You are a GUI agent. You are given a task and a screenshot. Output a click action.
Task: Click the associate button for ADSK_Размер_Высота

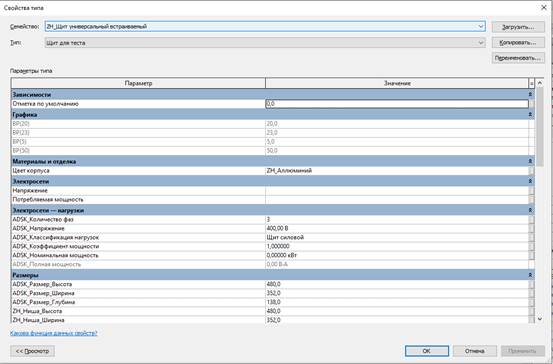tap(531, 284)
